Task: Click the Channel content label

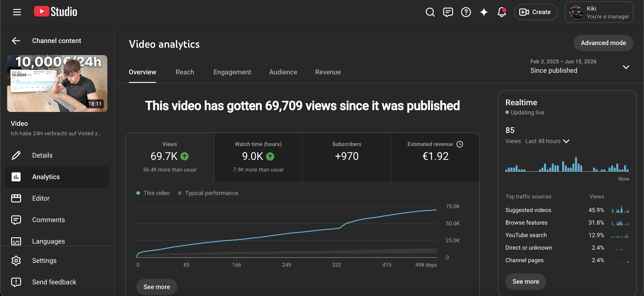Action: pos(57,41)
